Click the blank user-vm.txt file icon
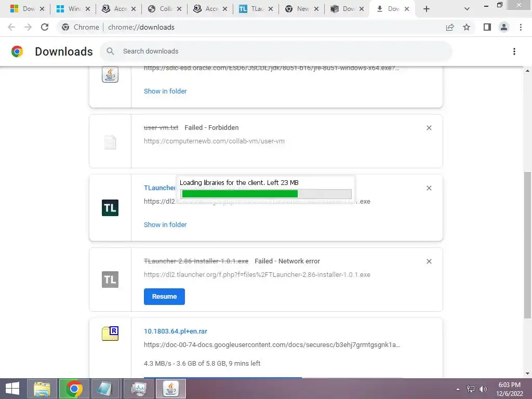This screenshot has height=399, width=532. [x=110, y=142]
